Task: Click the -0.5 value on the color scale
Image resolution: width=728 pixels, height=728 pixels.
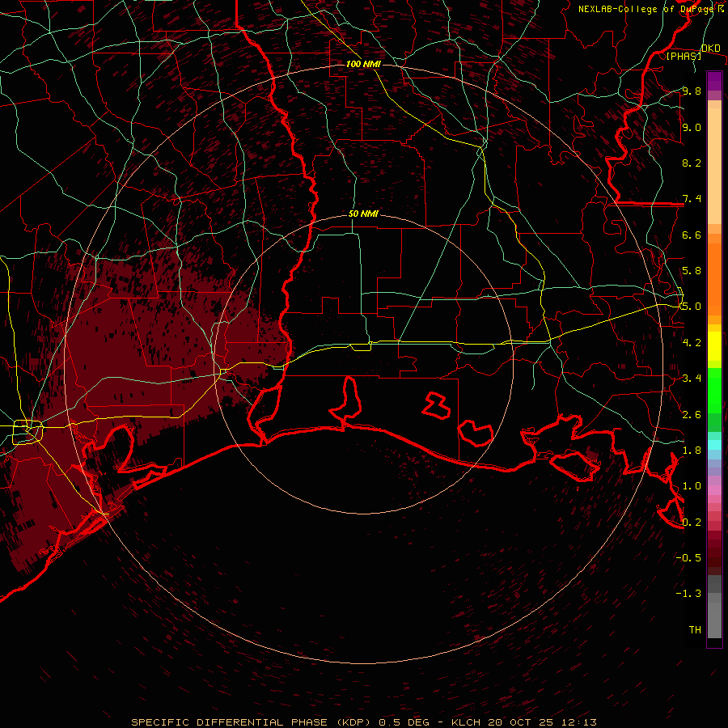Action: (x=688, y=558)
